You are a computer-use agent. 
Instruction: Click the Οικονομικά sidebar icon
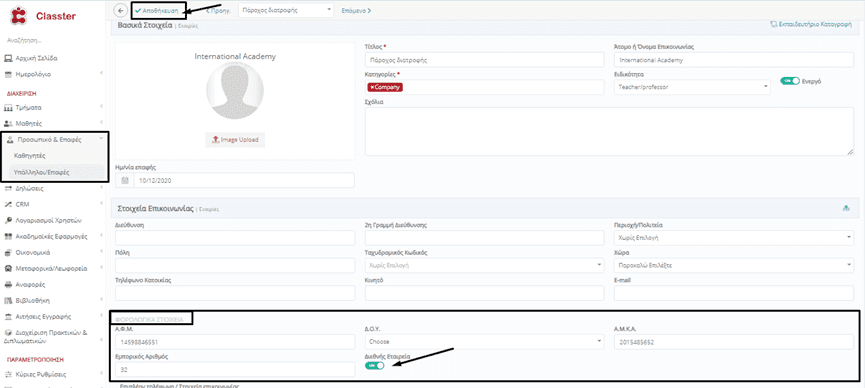tap(8, 253)
